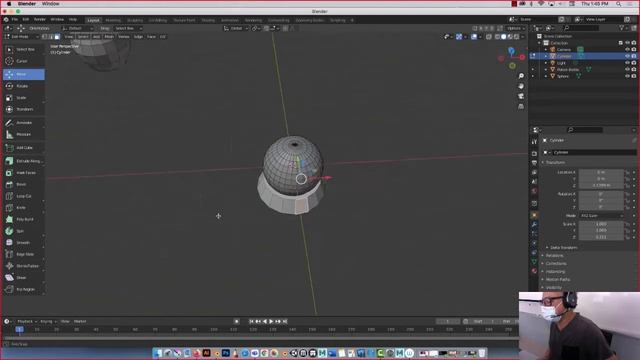This screenshot has width=640, height=360.
Task: Select the Loop Cut tool
Action: 24,196
